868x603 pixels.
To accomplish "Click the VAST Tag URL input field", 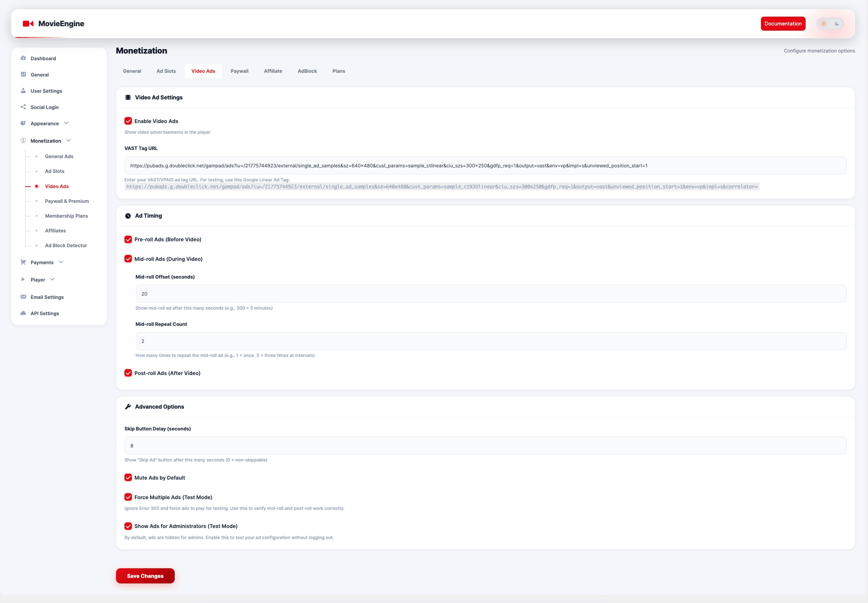I will 485,165.
